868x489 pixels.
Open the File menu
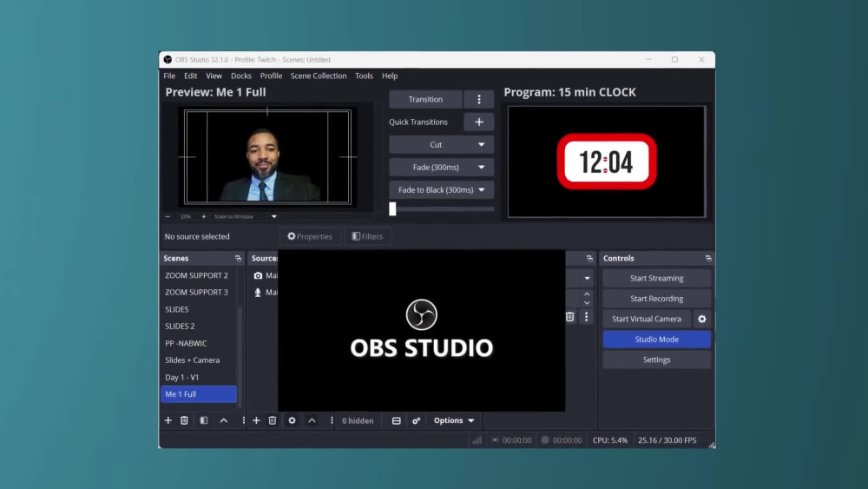tap(169, 76)
